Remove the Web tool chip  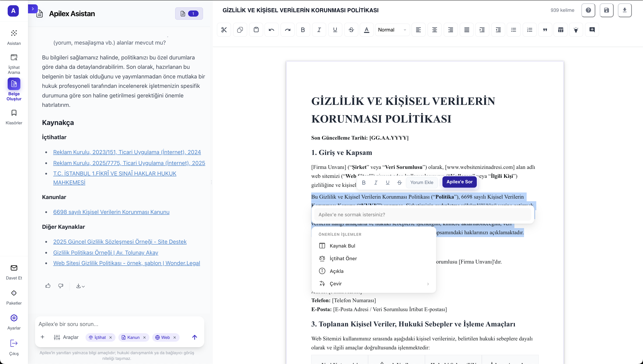[x=175, y=338]
